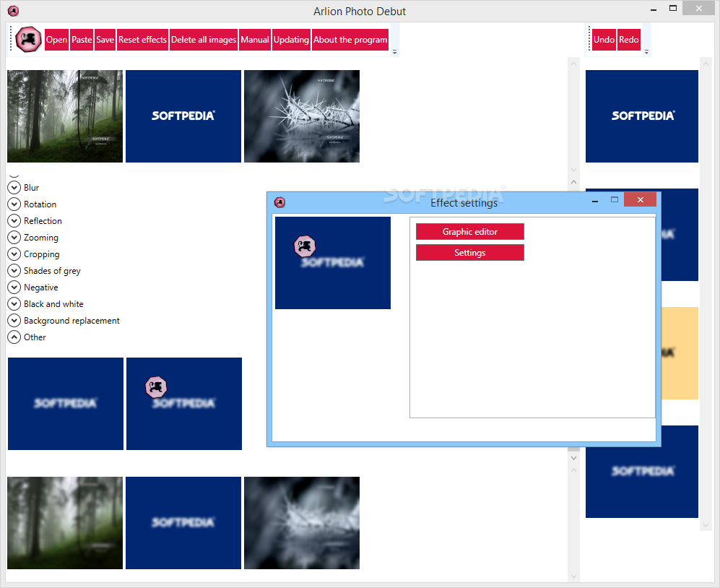
Task: Click the app icon in the main title bar
Action: (13, 11)
